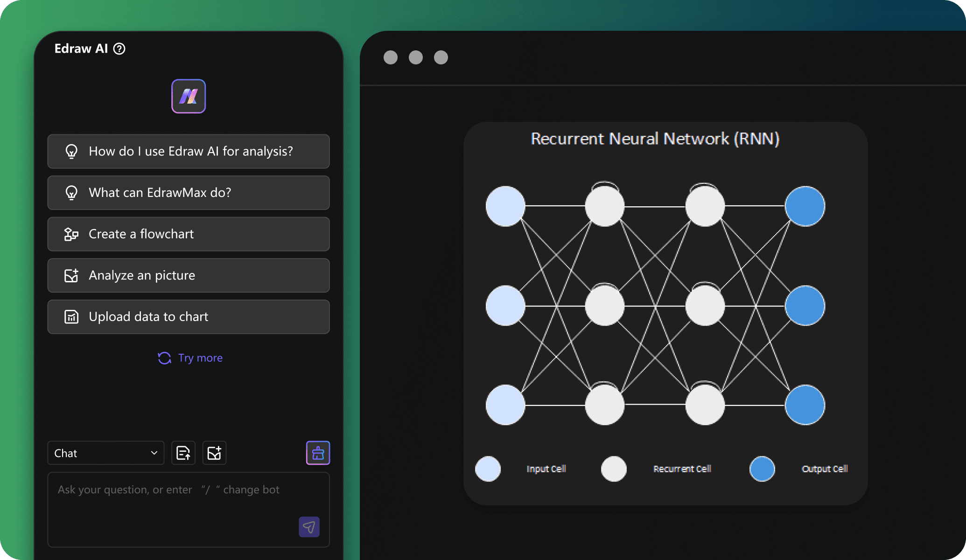Click the third window control dot in diagram window
The image size is (966, 560).
tap(441, 57)
